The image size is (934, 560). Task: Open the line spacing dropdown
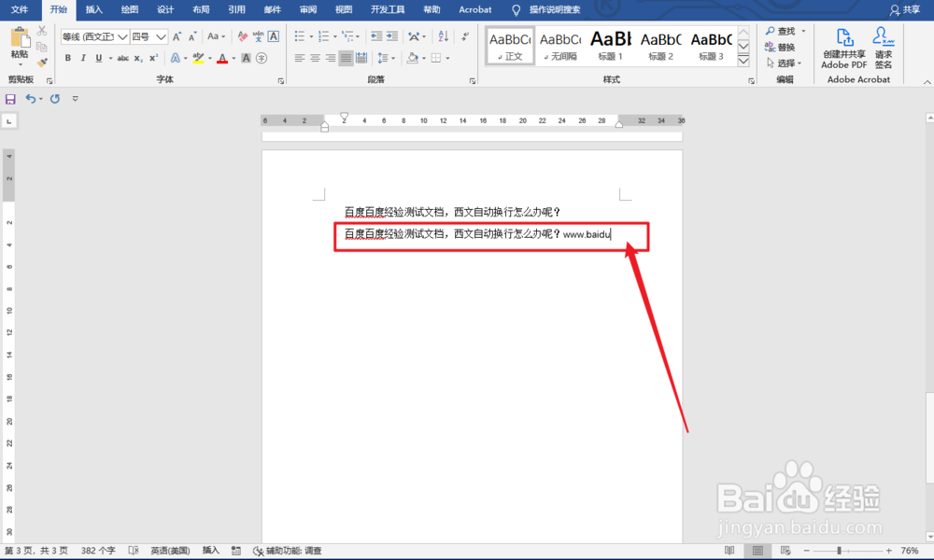click(x=387, y=58)
